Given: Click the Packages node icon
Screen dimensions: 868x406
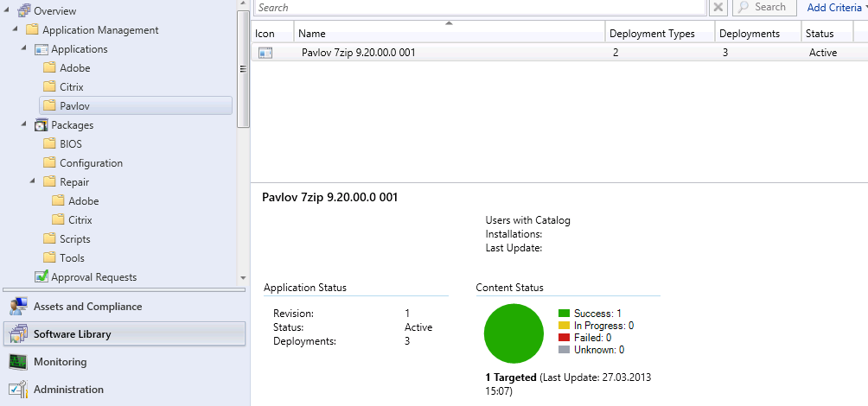Looking at the screenshot, I should (x=41, y=125).
